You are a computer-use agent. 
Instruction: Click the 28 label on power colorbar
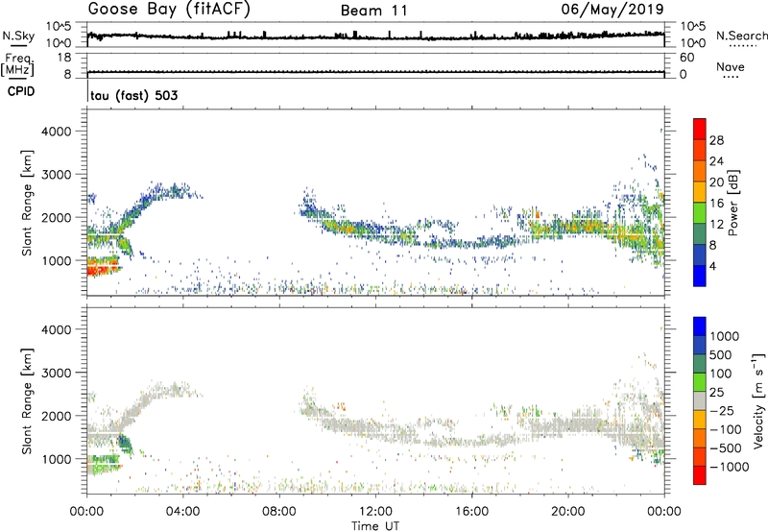[716, 140]
